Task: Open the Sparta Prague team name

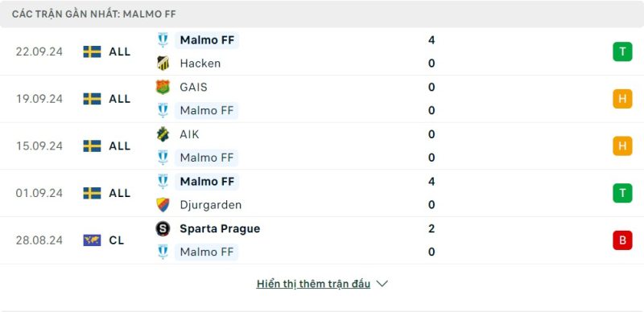Action: pyautogui.click(x=220, y=228)
